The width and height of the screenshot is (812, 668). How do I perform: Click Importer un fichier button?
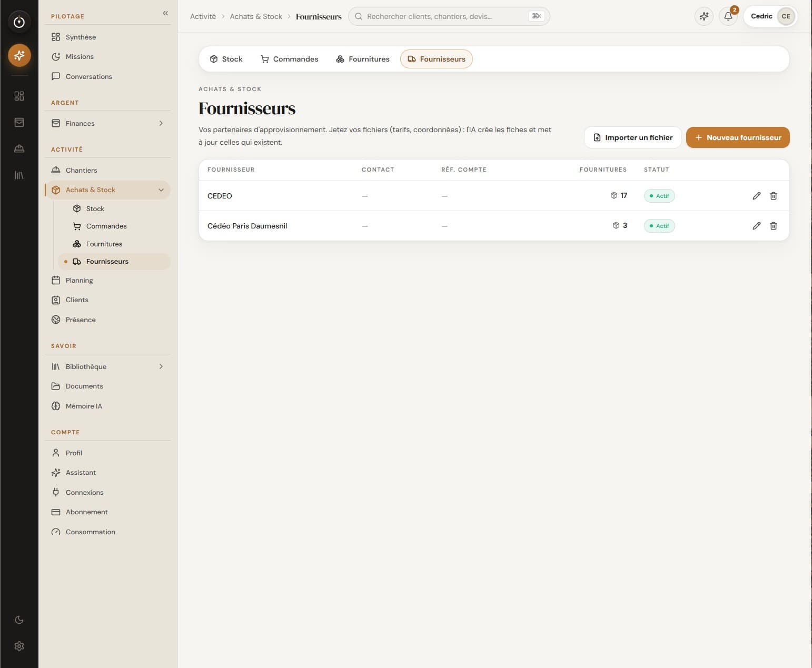point(633,137)
